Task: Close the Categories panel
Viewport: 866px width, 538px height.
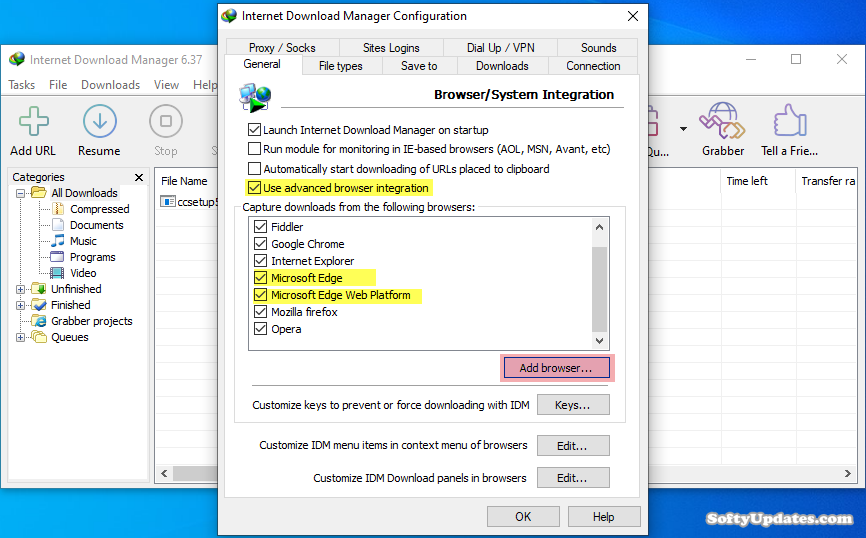Action: [x=139, y=177]
